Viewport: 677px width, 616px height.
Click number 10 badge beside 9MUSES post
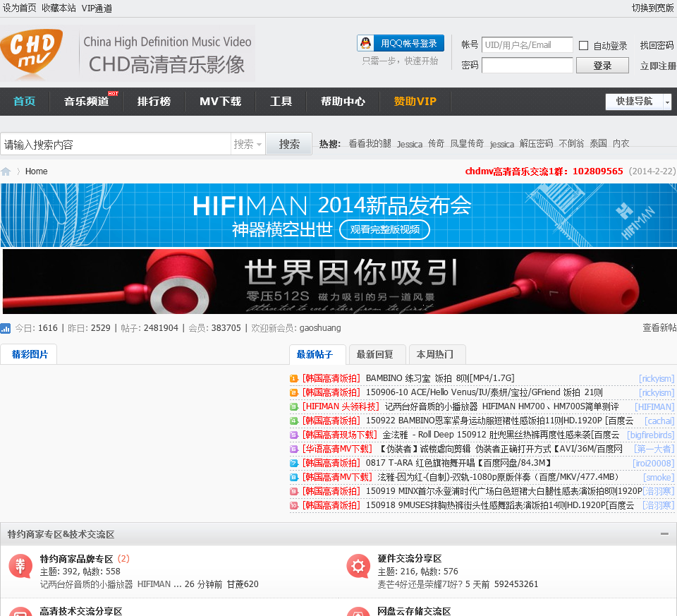click(x=294, y=505)
